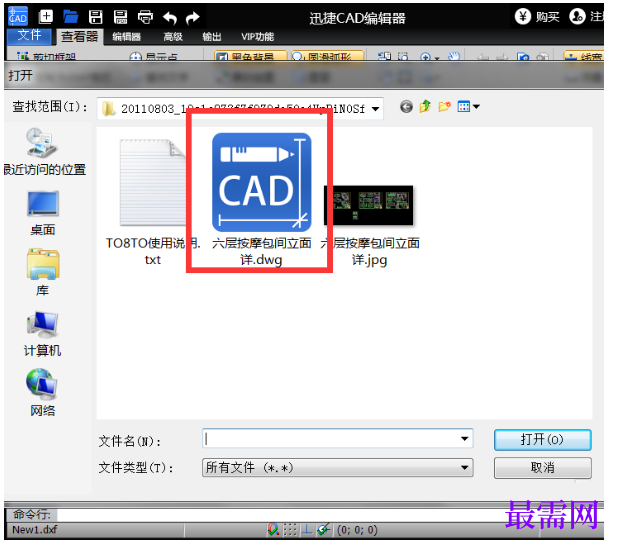Image resolution: width=617 pixels, height=546 pixels.
Task: Select the TO8TO使用说明.txt file
Action: click(153, 202)
